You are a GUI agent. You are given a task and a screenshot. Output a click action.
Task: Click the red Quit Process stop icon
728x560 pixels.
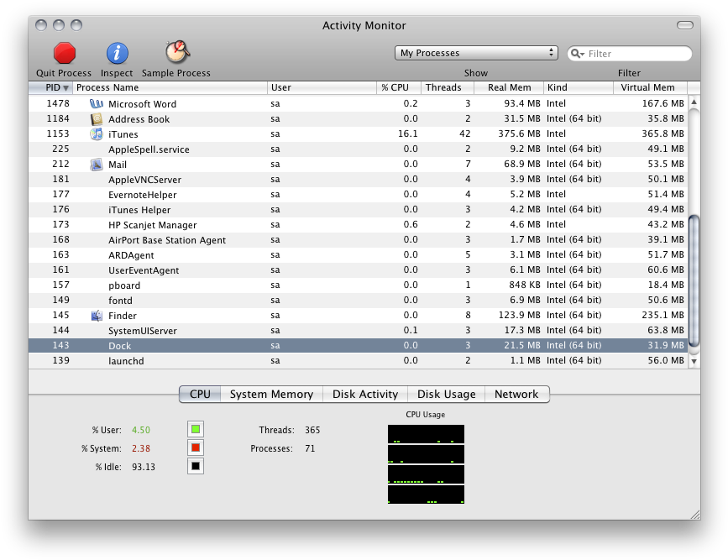65,53
